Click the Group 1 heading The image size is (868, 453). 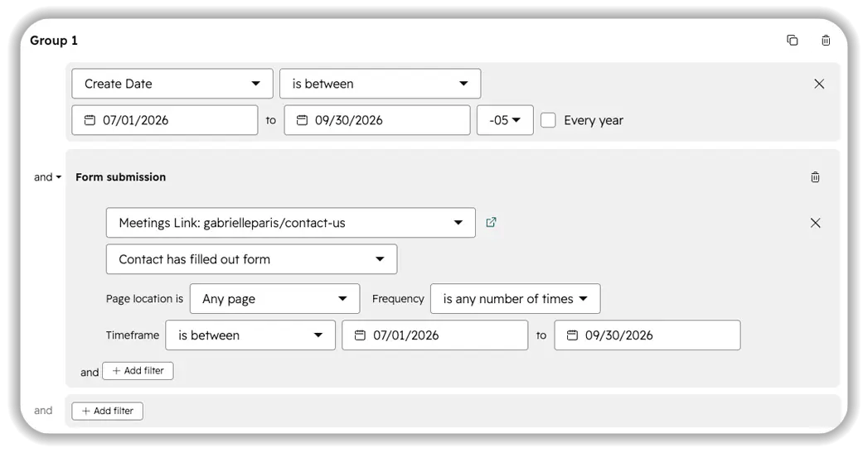pos(54,41)
